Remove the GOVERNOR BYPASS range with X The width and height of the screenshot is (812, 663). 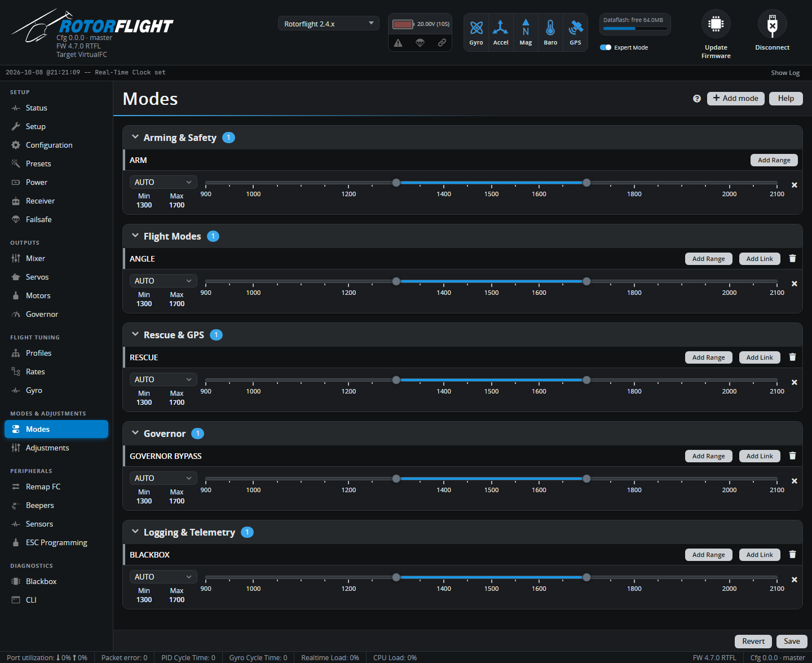(795, 481)
